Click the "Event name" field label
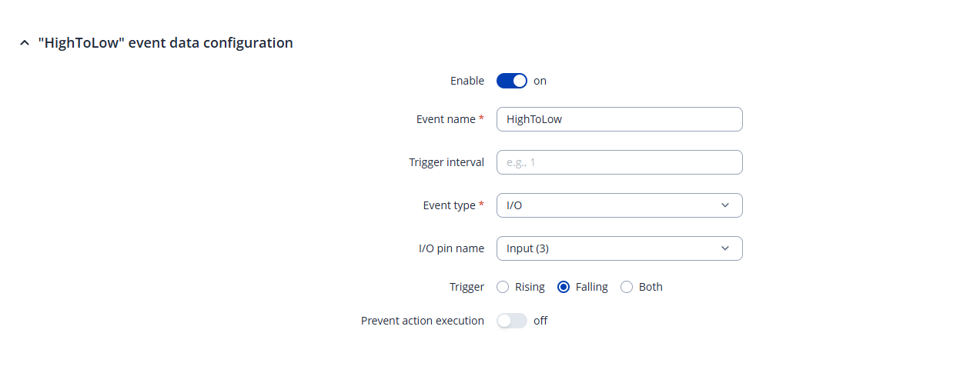Screen dimensions: 980x373 [x=446, y=119]
